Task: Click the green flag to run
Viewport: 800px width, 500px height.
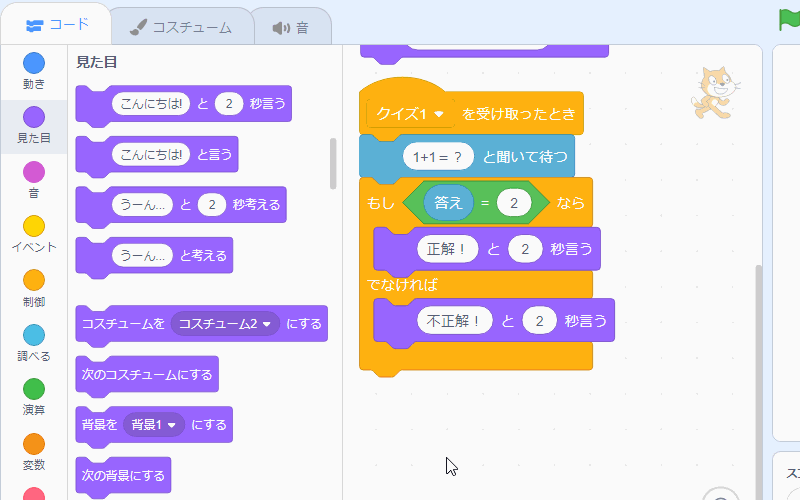Action: 790,20
